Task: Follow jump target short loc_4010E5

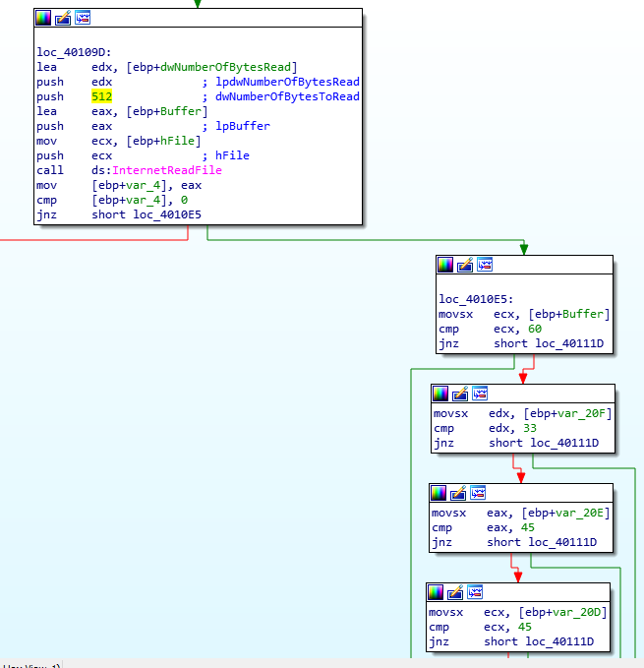Action: (146, 214)
